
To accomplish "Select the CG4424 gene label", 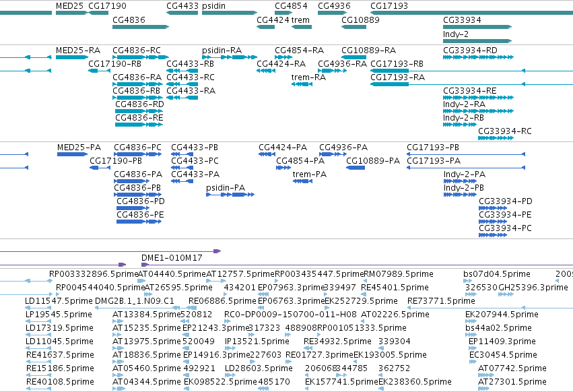I will coord(273,20).
